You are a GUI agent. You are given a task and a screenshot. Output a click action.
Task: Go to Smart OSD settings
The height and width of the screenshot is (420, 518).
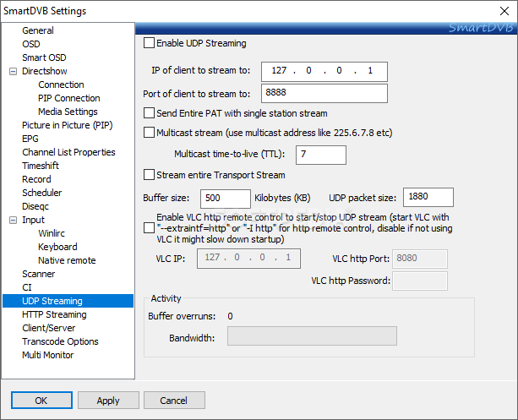point(44,57)
